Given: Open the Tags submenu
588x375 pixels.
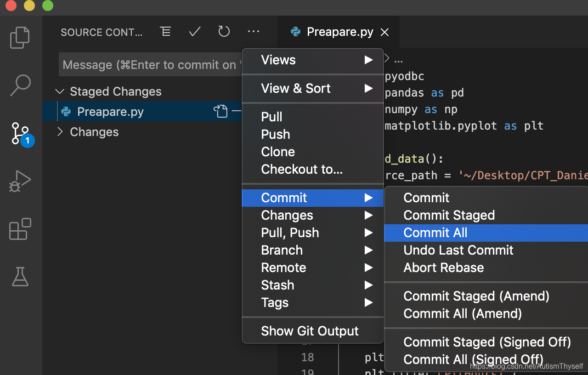Looking at the screenshot, I should click(x=313, y=303).
